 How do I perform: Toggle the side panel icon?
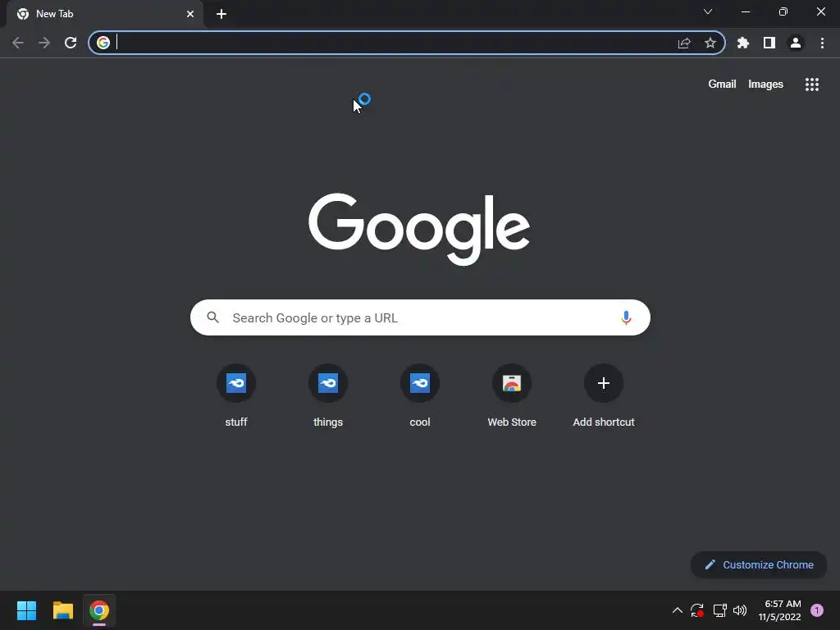(769, 43)
